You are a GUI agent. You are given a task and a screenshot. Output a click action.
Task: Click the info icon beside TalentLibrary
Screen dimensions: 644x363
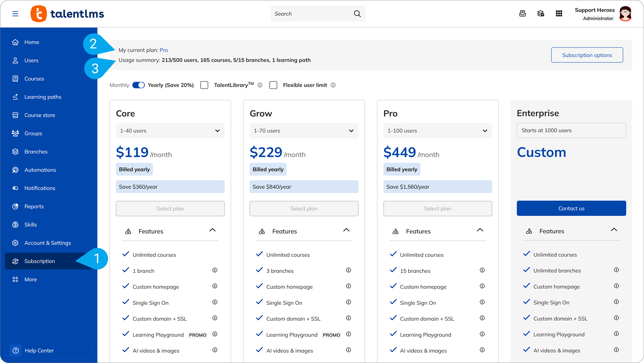coord(260,85)
